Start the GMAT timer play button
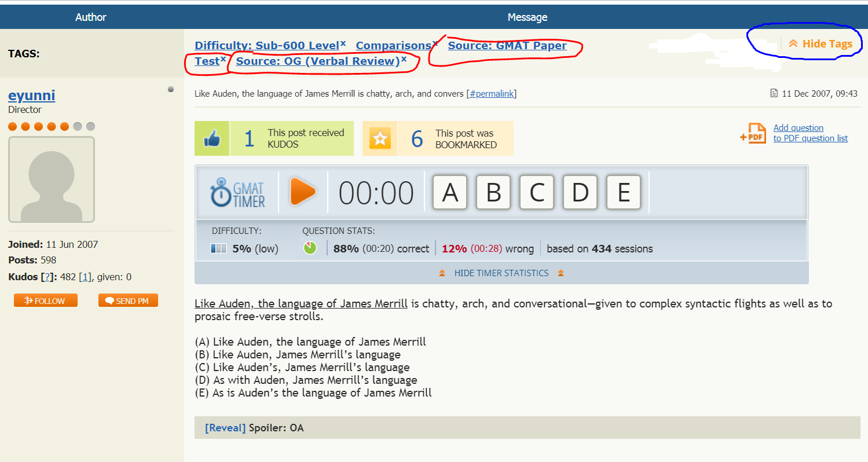The image size is (868, 462). (x=303, y=192)
